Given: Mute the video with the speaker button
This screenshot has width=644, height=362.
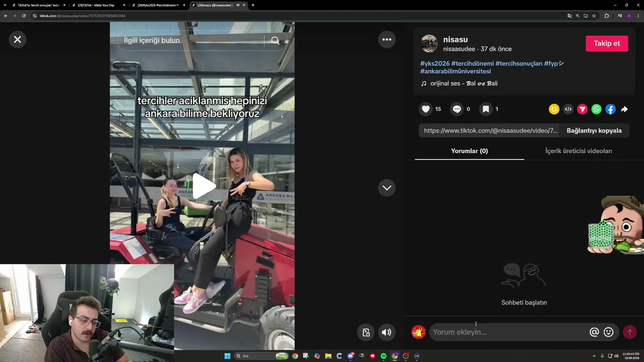Looking at the screenshot, I should [x=386, y=332].
